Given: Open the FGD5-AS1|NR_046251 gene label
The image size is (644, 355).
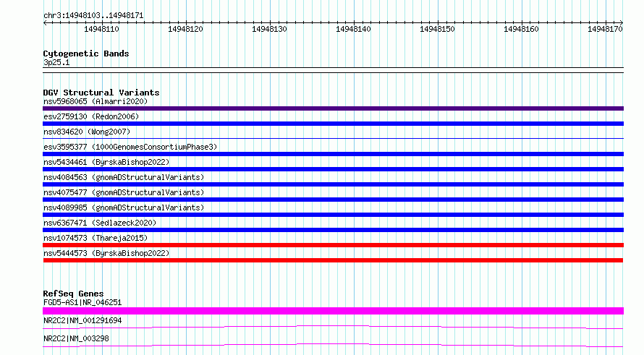Looking at the screenshot, I should [82, 302].
